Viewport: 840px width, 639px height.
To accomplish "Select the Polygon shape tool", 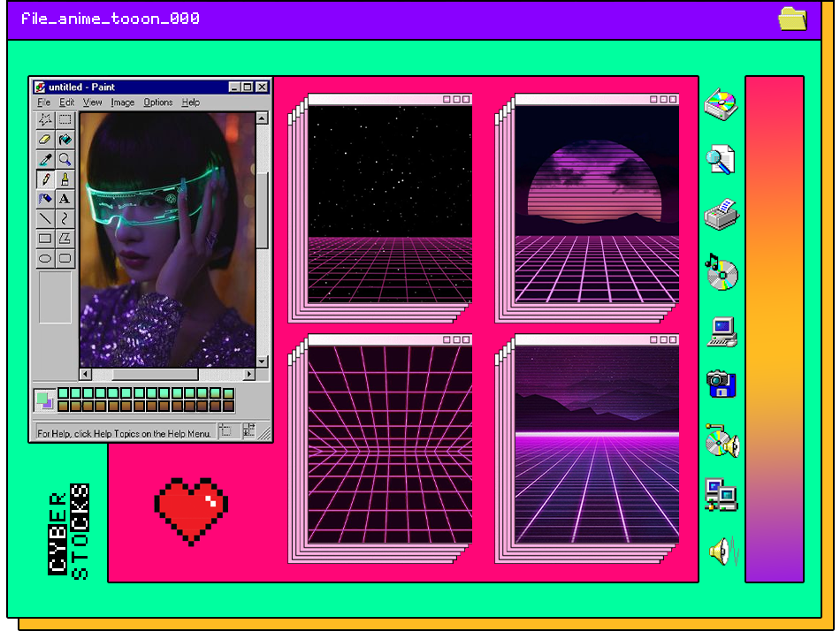I will tap(65, 239).
